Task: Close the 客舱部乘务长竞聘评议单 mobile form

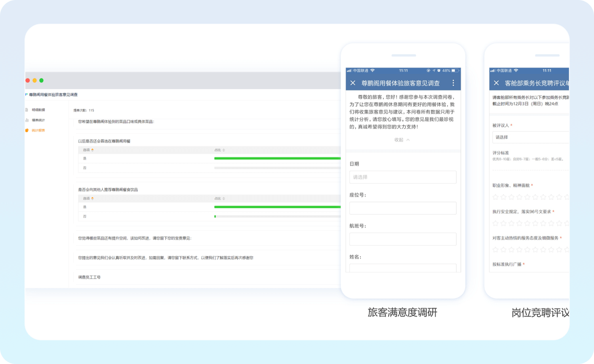Action: (496, 83)
